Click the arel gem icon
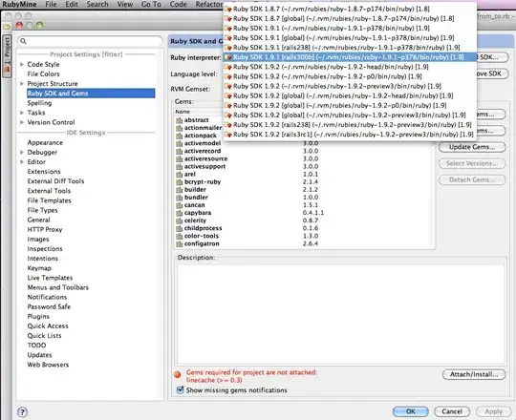The height and width of the screenshot is (420, 516). coord(179,174)
